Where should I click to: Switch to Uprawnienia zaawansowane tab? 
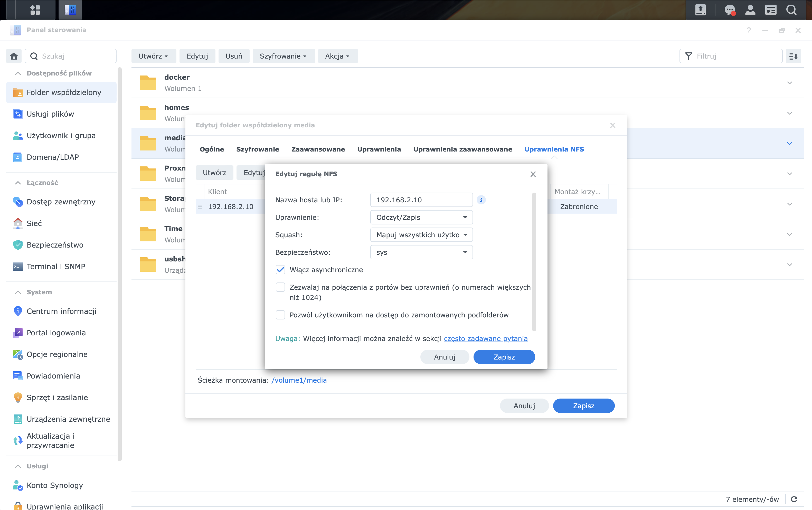[x=463, y=149]
